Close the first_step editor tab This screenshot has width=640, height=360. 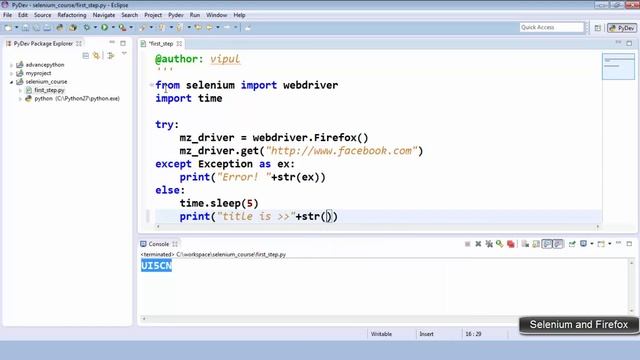179,43
